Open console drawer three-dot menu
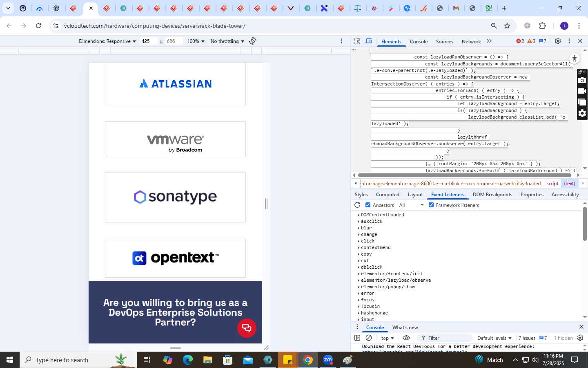Screen dimensions: 588x368 click(x=357, y=327)
